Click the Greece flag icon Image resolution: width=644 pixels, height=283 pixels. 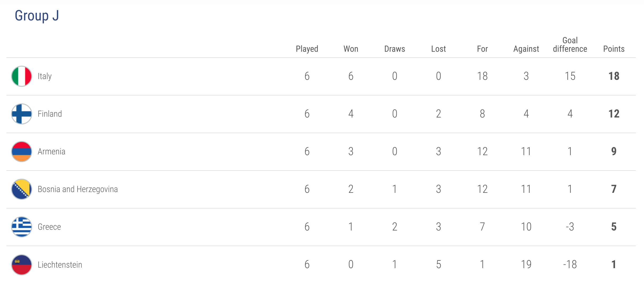(x=22, y=227)
